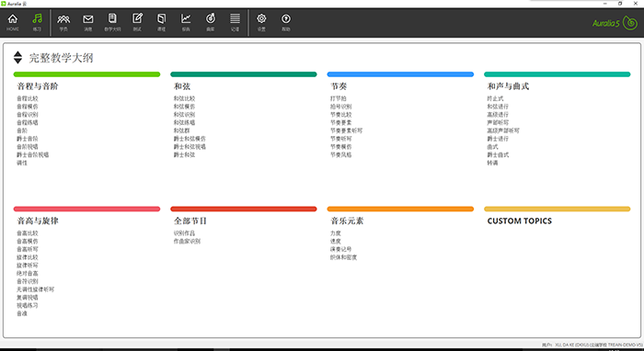The height and width of the screenshot is (351, 644).
Task: Open the 高级声部听写 topic
Action: (x=503, y=130)
